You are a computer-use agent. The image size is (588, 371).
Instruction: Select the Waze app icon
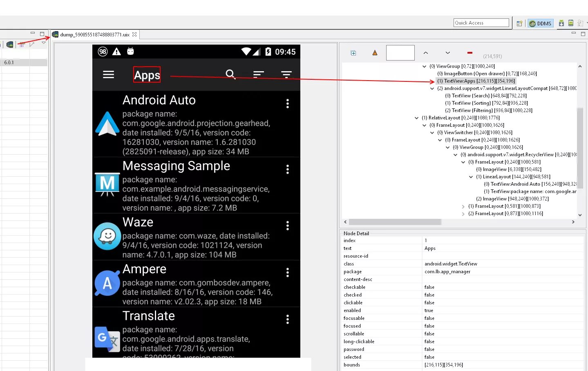pos(107,236)
